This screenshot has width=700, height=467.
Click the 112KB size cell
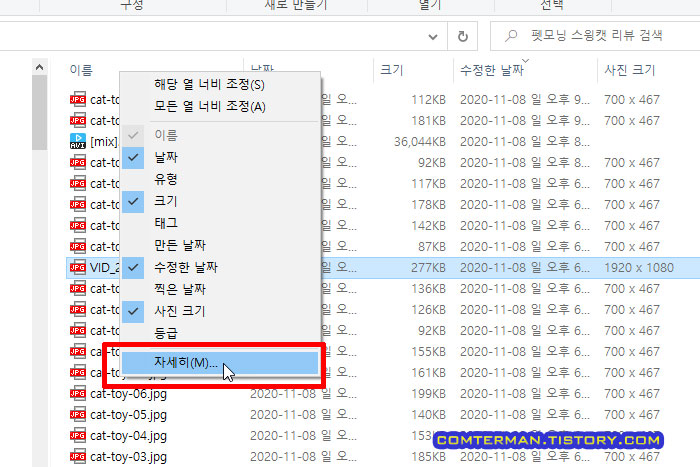(428, 100)
